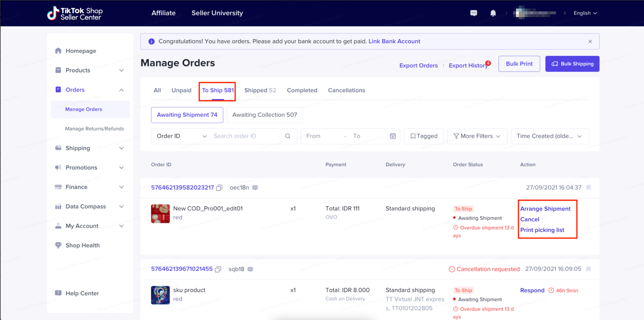Dismiss the bank account notification banner

[x=590, y=41]
